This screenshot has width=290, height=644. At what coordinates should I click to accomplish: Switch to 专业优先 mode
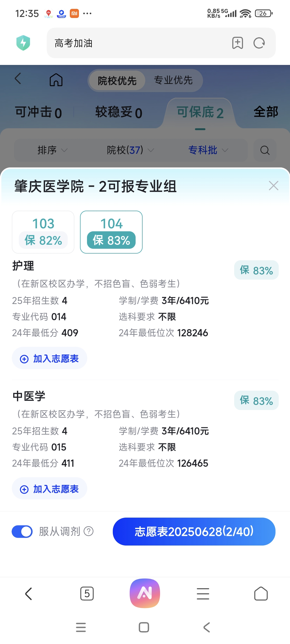coord(173,80)
